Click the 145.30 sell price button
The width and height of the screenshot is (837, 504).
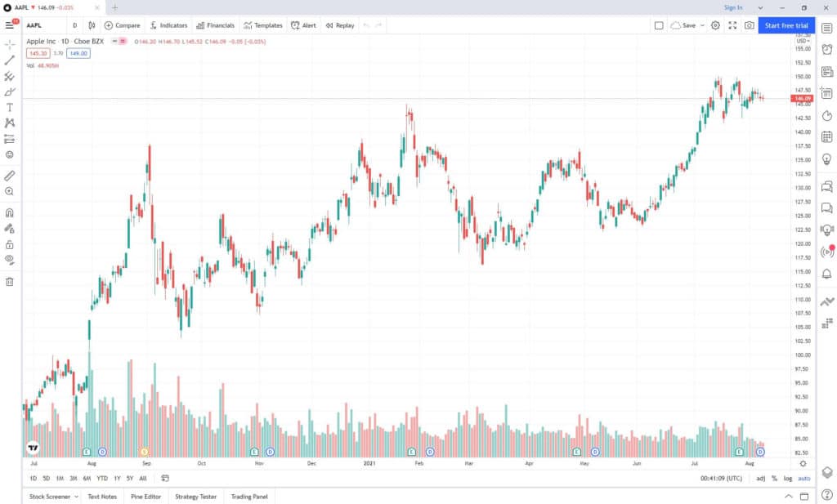[x=38, y=53]
